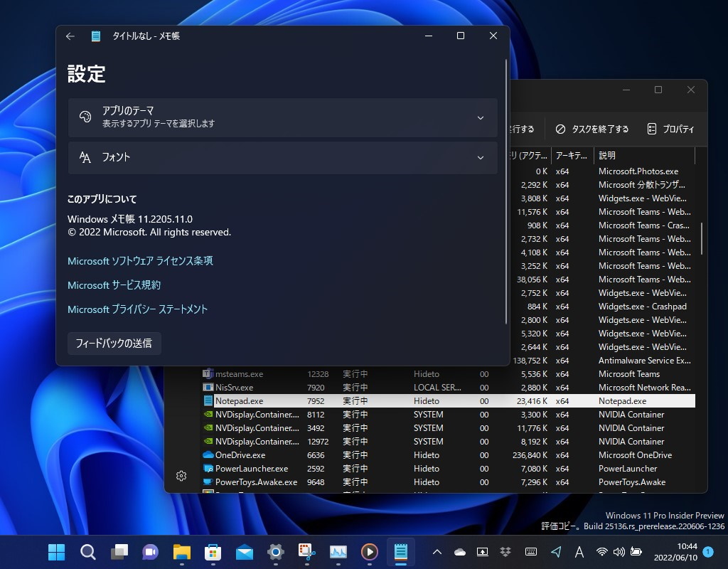
Task: Click the taskbar hidden icons chevron
Action: click(437, 552)
